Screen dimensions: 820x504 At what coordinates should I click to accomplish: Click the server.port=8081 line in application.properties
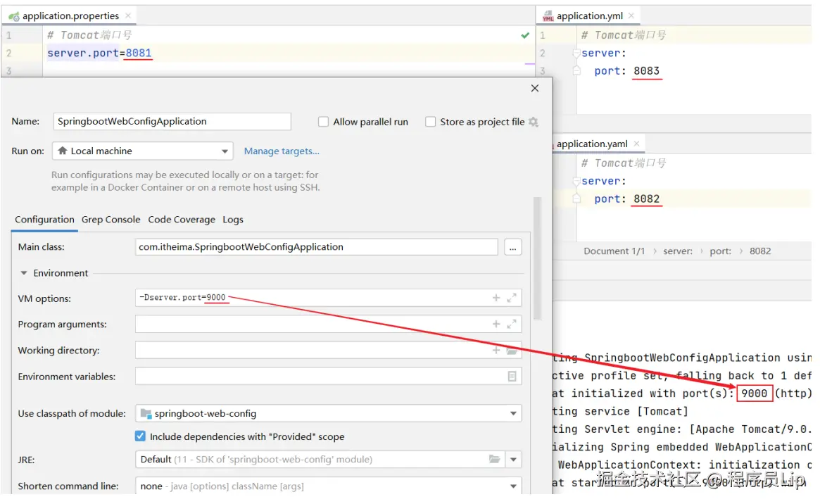pyautogui.click(x=99, y=53)
